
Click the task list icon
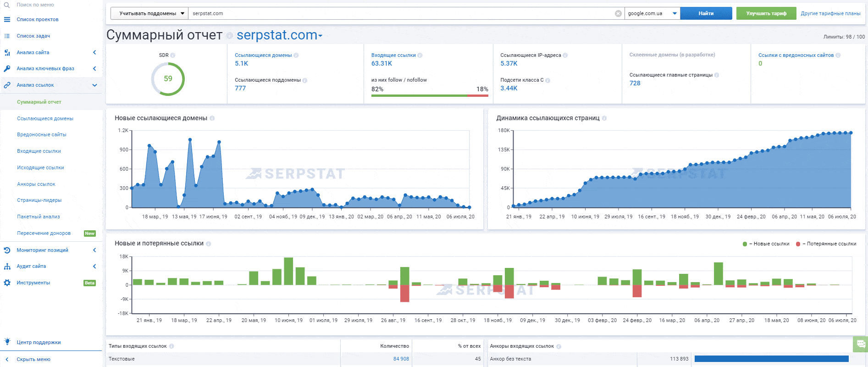point(7,36)
